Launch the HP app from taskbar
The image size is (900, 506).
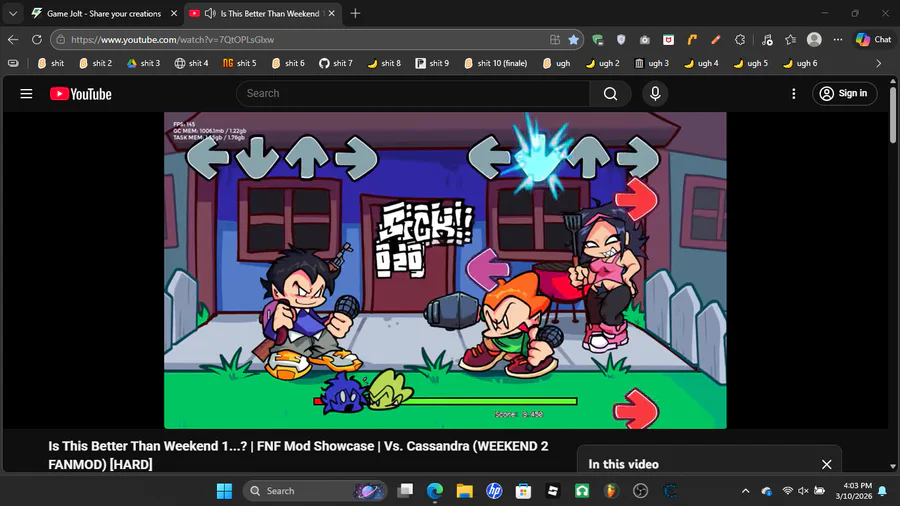pos(494,491)
